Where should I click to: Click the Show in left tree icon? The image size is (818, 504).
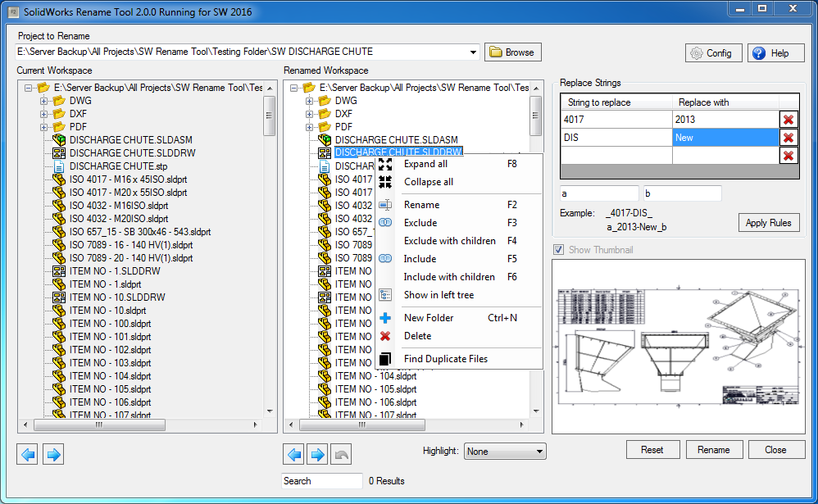pyautogui.click(x=385, y=295)
